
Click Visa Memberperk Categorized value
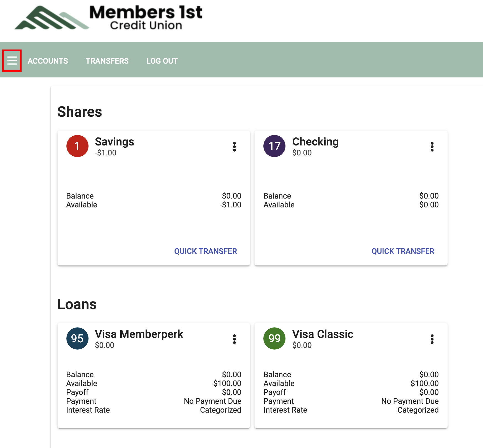pyautogui.click(x=221, y=410)
